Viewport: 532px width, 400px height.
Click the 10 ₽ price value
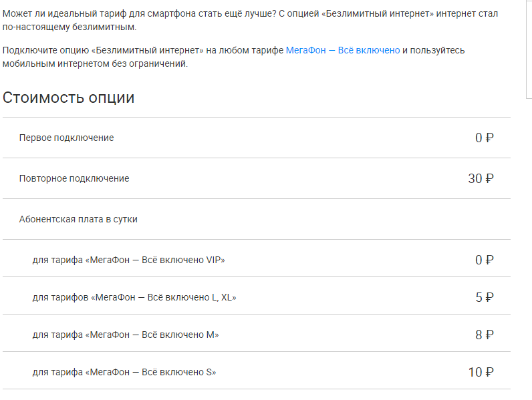(481, 372)
